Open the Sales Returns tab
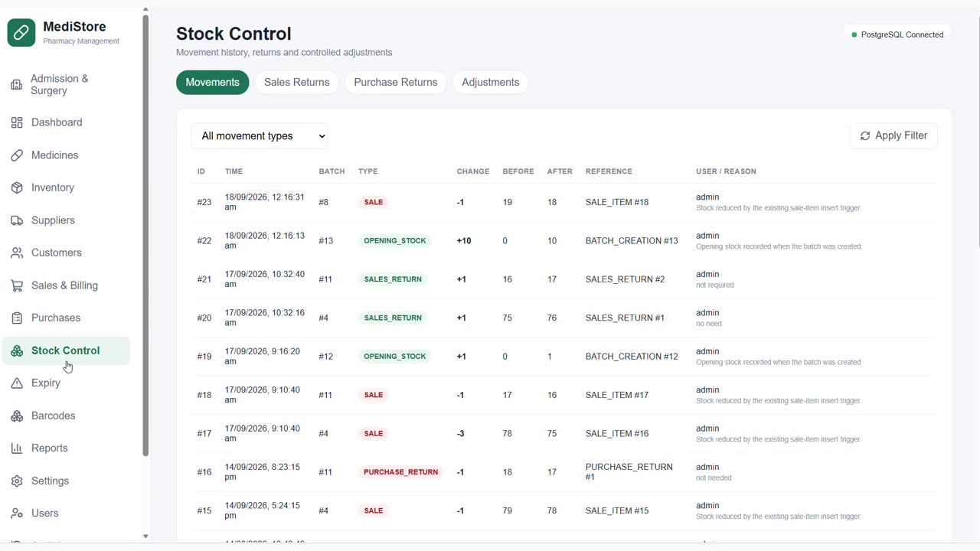Screen dimensions: 980x551 pyautogui.click(x=296, y=82)
